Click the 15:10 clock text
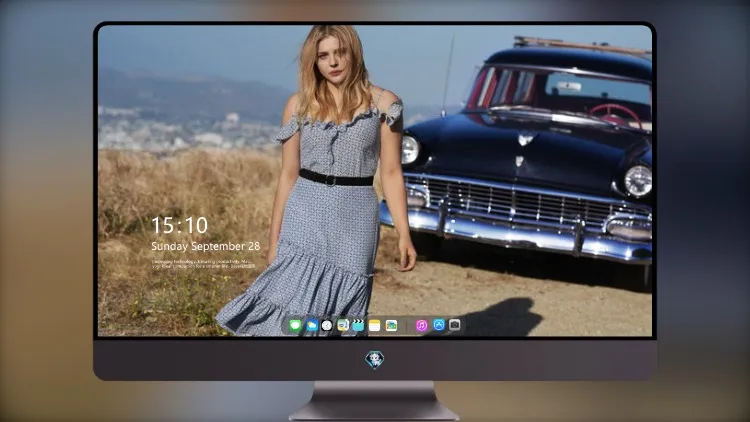Screen dimensions: 750x422 [180, 225]
